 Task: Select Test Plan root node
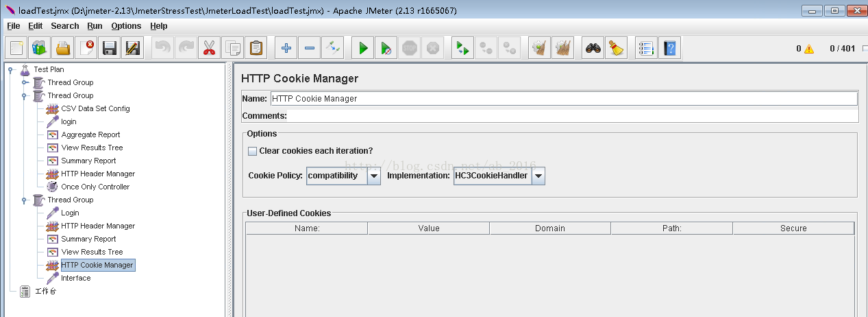[49, 69]
